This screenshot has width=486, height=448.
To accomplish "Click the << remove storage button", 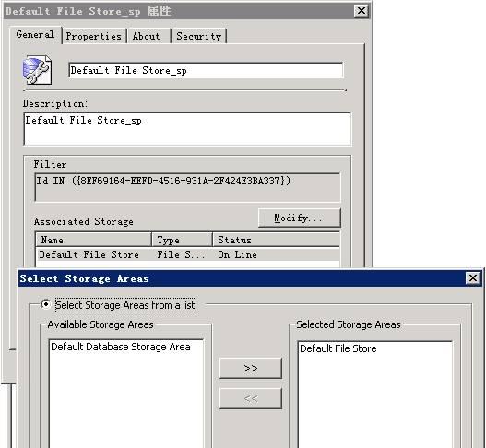I will coord(251,398).
